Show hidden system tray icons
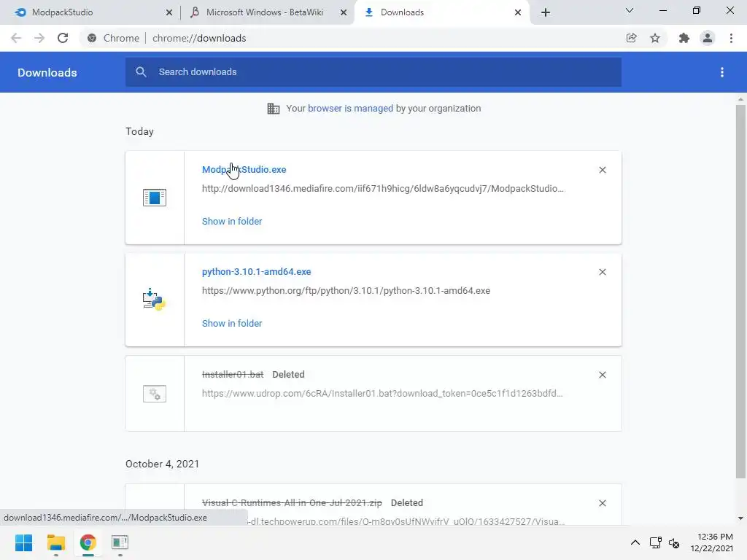The width and height of the screenshot is (747, 560). [635, 542]
